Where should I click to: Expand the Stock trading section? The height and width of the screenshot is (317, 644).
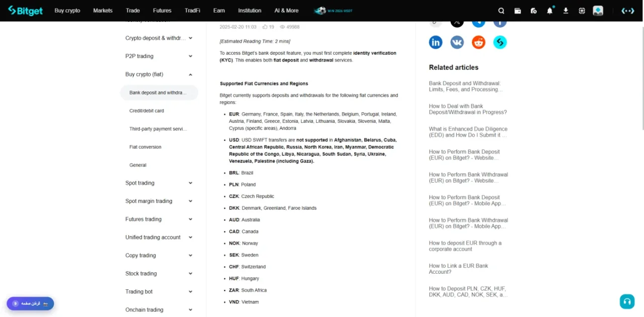click(190, 274)
